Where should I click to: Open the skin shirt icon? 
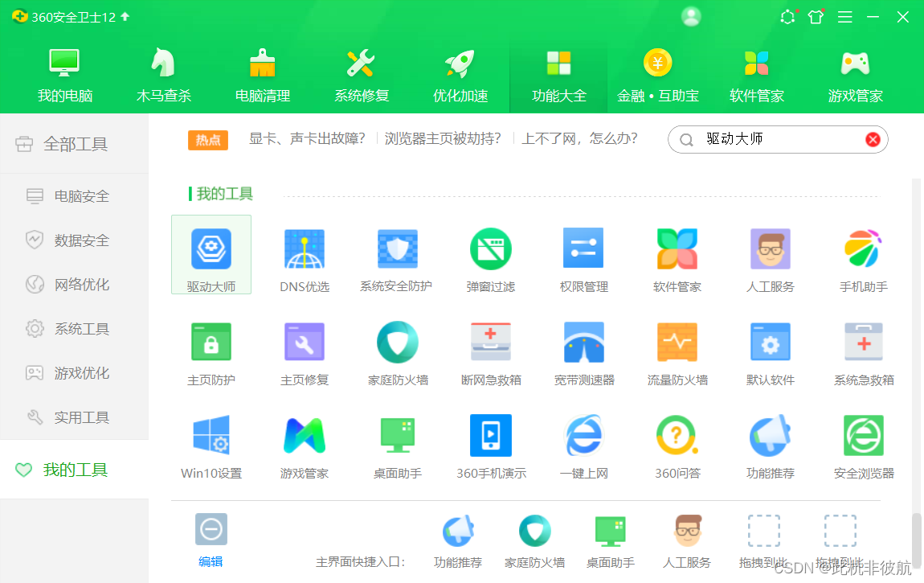pyautogui.click(x=816, y=17)
